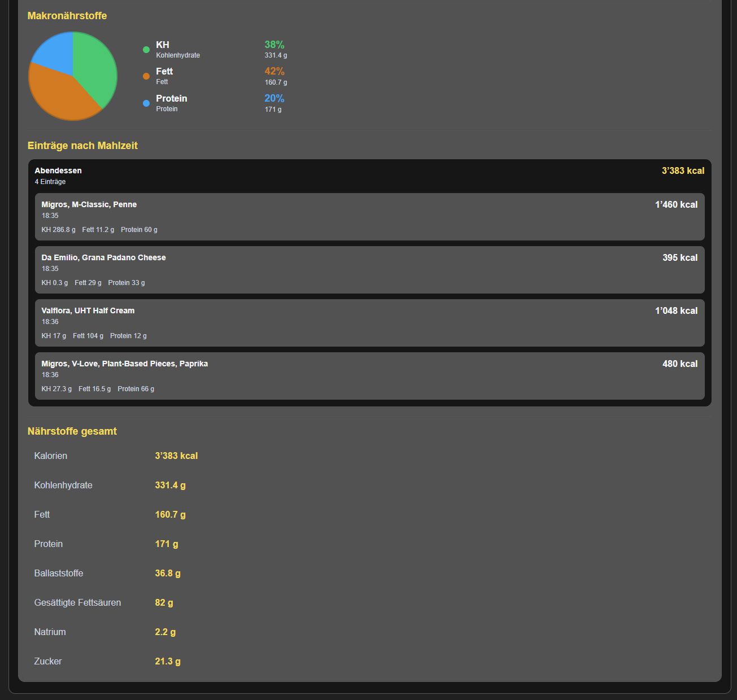Open the Valflora UHT Half Cream entry
The height and width of the screenshot is (700, 737).
(370, 323)
